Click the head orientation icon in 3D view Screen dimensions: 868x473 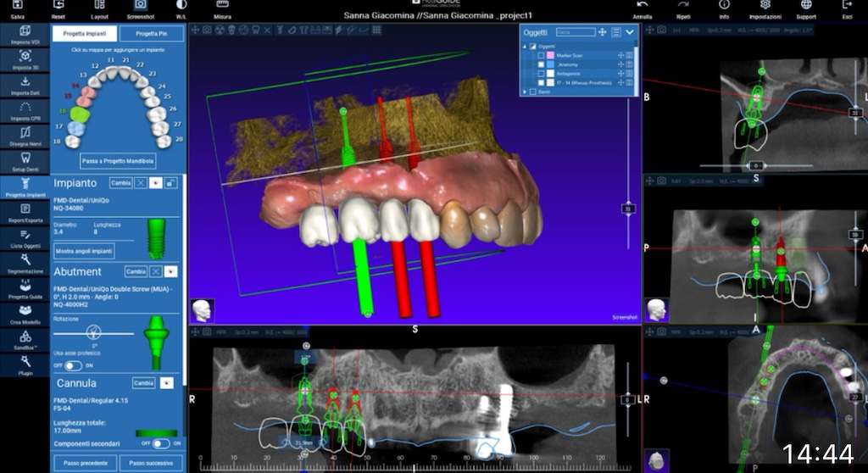(x=203, y=309)
